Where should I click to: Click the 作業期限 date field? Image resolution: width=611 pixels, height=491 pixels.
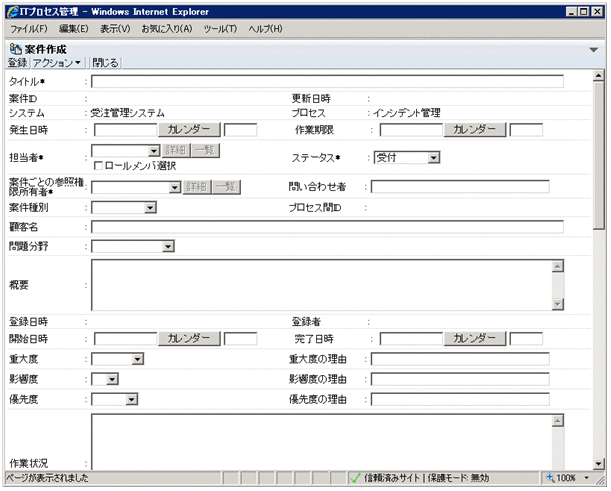tap(411, 130)
